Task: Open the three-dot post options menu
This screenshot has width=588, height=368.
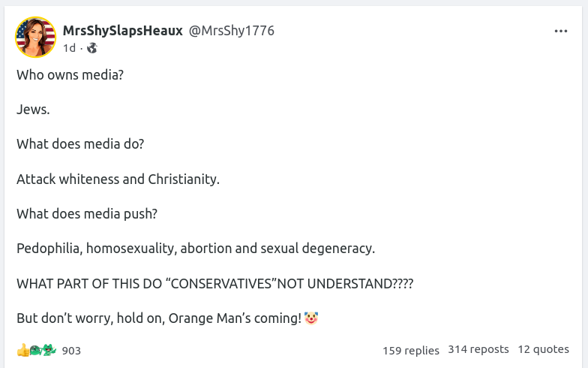Action: [x=561, y=32]
